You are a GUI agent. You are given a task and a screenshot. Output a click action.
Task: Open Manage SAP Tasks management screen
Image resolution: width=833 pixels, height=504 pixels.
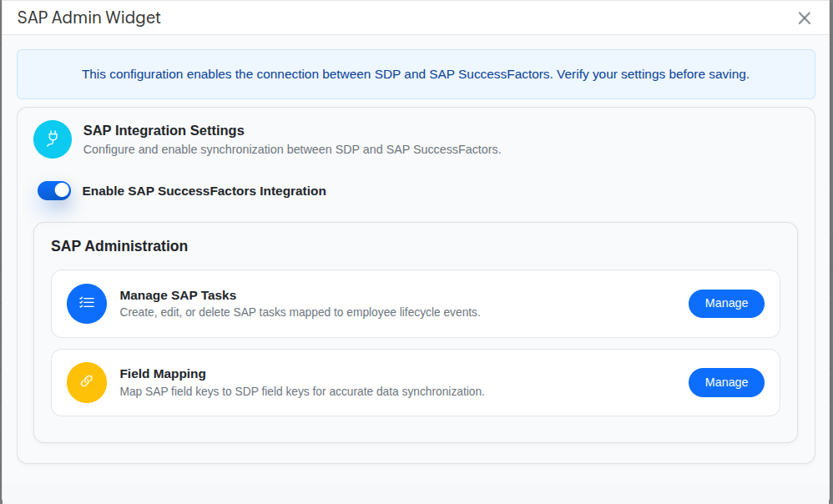[x=725, y=304]
